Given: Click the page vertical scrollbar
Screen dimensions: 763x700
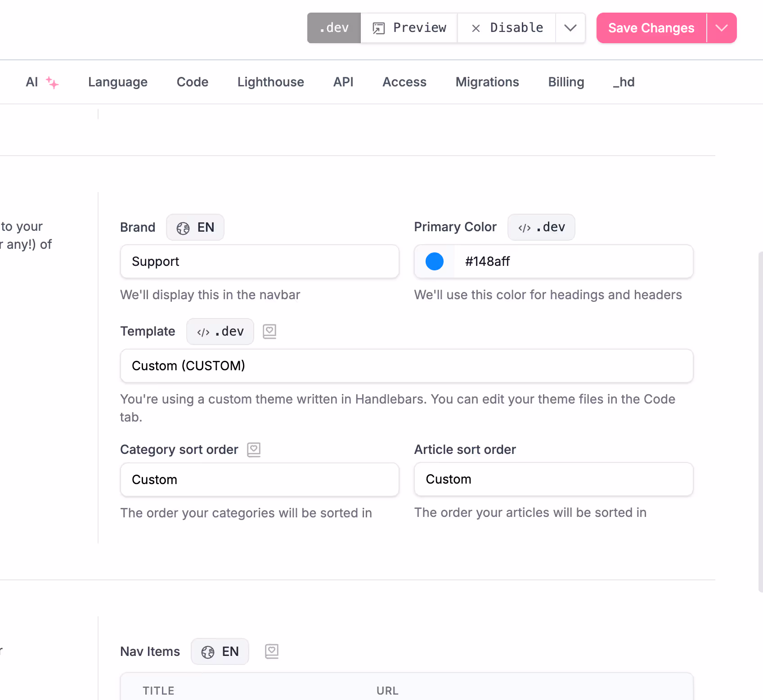Looking at the screenshot, I should pos(761,422).
